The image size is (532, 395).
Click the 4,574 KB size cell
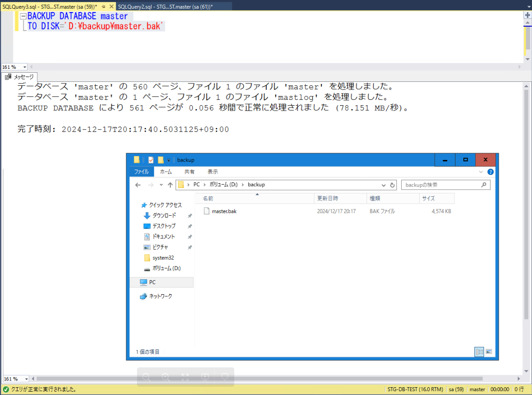point(441,211)
